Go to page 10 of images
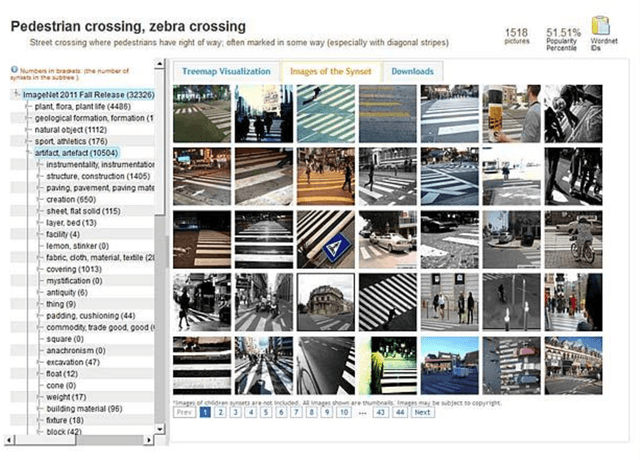Screen dimensions: 640x460 tap(344, 412)
